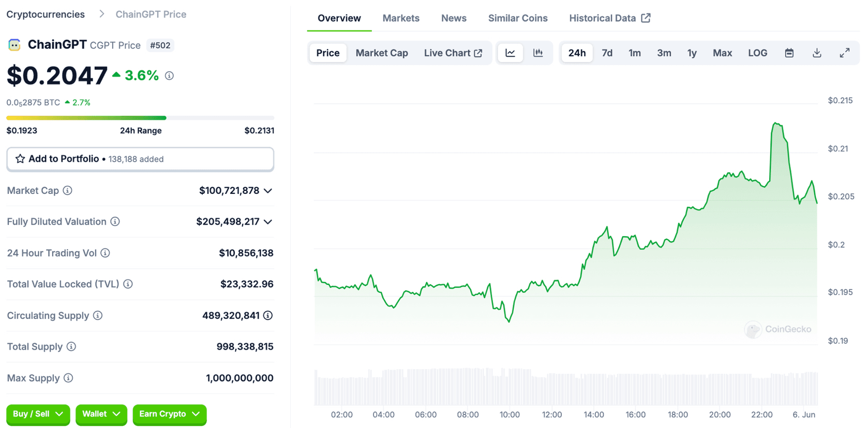
Task: Switch to line chart view icon
Action: 510,53
